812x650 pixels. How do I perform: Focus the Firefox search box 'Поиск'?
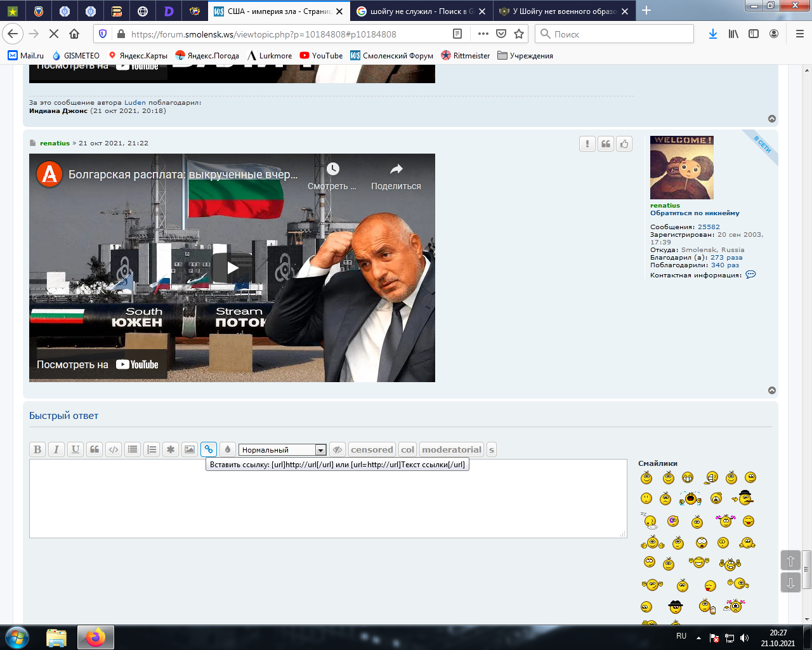click(614, 34)
